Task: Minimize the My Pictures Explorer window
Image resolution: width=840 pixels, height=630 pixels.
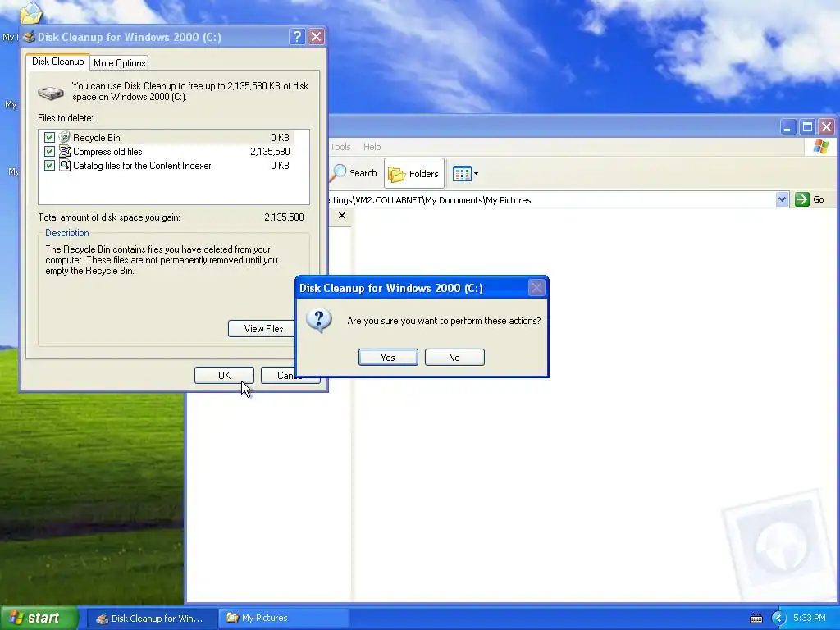Action: coord(787,127)
